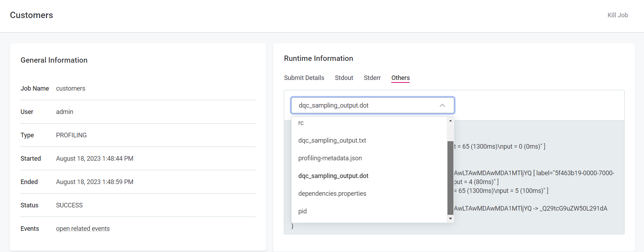
Task: Open related events link
Action: click(83, 229)
